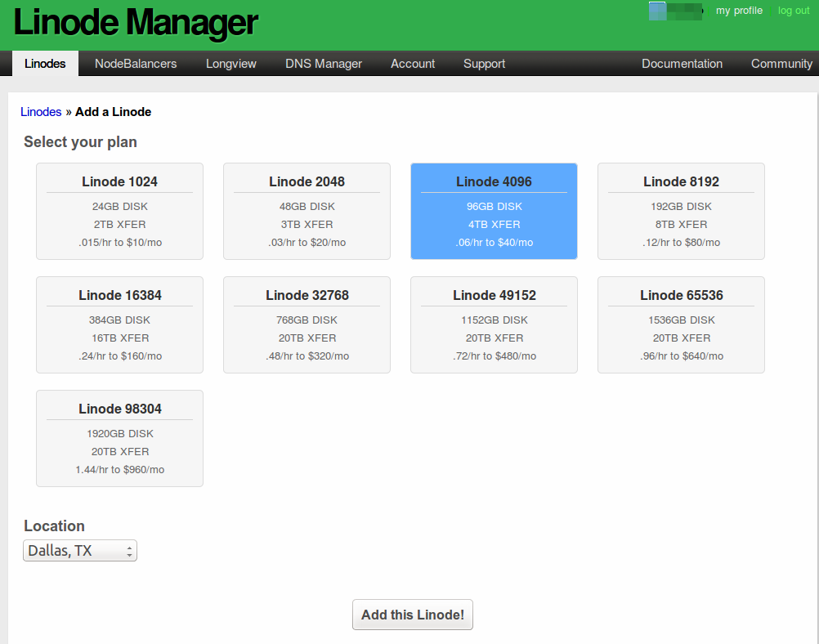The height and width of the screenshot is (644, 819).
Task: Click the Linode Manager logo title
Action: pos(136,22)
